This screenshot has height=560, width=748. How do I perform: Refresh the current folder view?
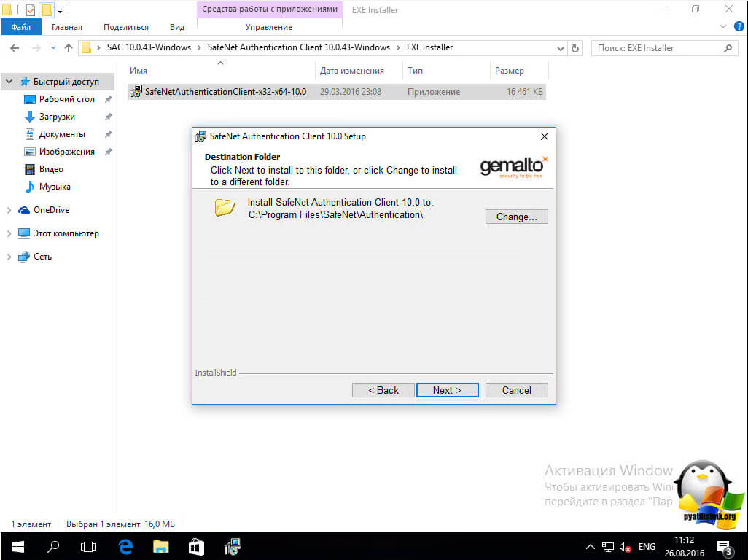(x=574, y=48)
